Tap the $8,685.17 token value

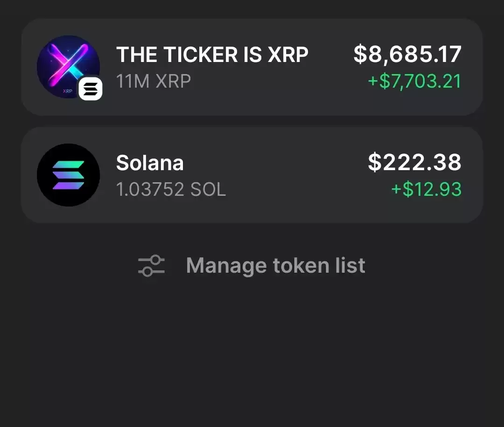pos(407,54)
